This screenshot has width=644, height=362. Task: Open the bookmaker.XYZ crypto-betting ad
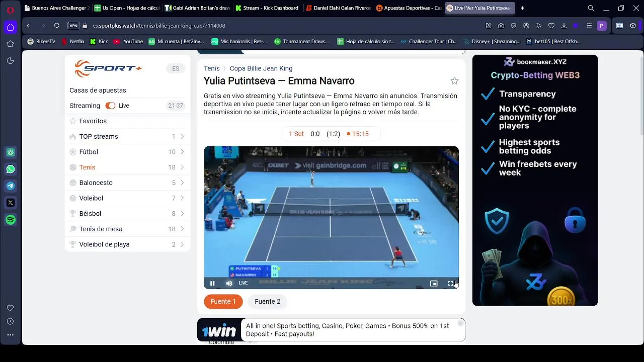coord(535,180)
